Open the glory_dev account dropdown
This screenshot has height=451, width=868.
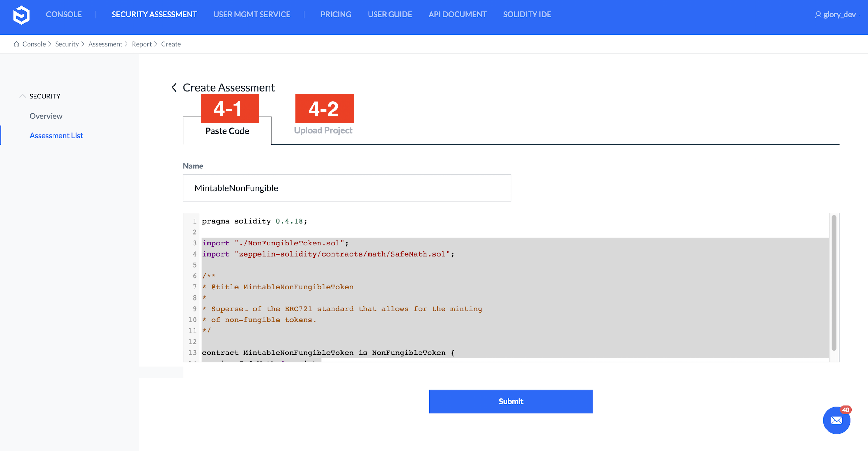[x=839, y=15]
